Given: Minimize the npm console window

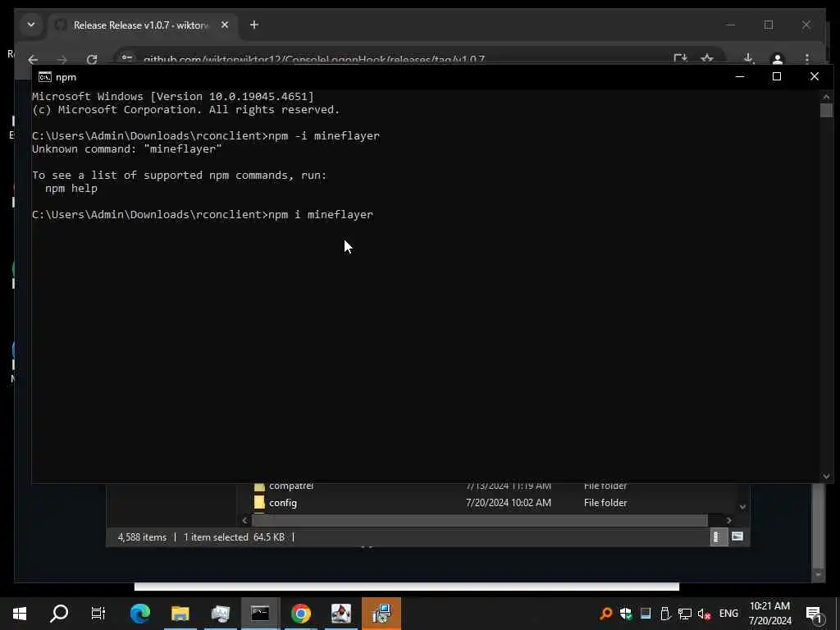Looking at the screenshot, I should pos(740,76).
